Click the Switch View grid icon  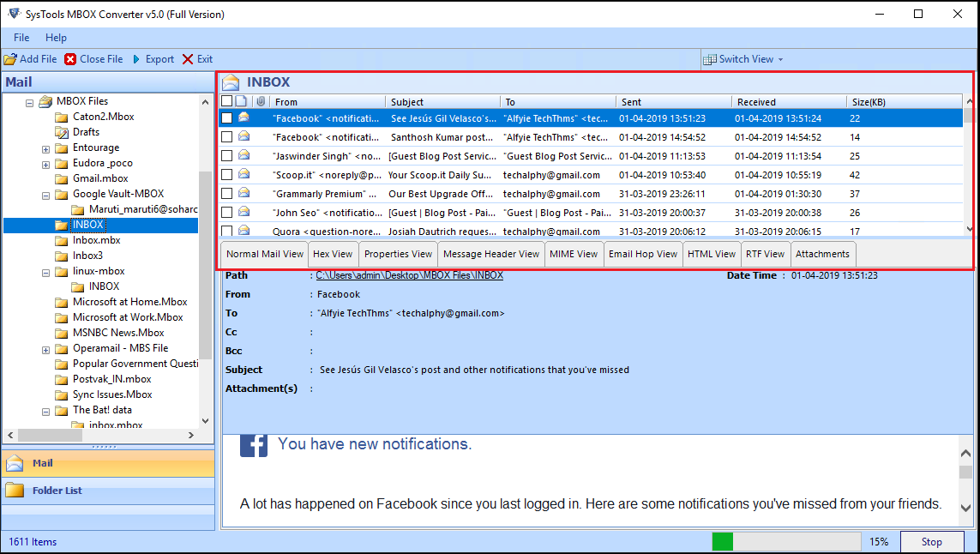(709, 59)
